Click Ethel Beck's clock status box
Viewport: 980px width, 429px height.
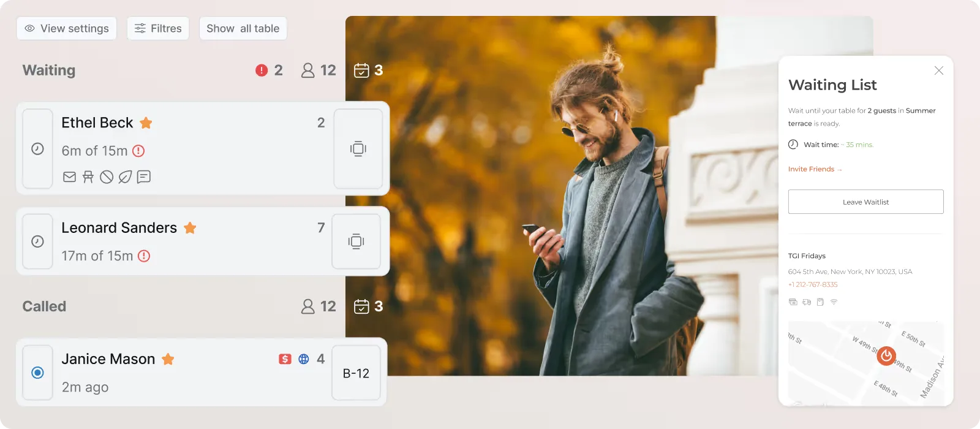coord(37,149)
